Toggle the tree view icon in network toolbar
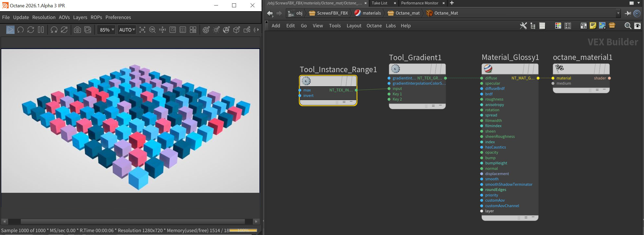The width and height of the screenshot is (644, 235). tap(533, 26)
